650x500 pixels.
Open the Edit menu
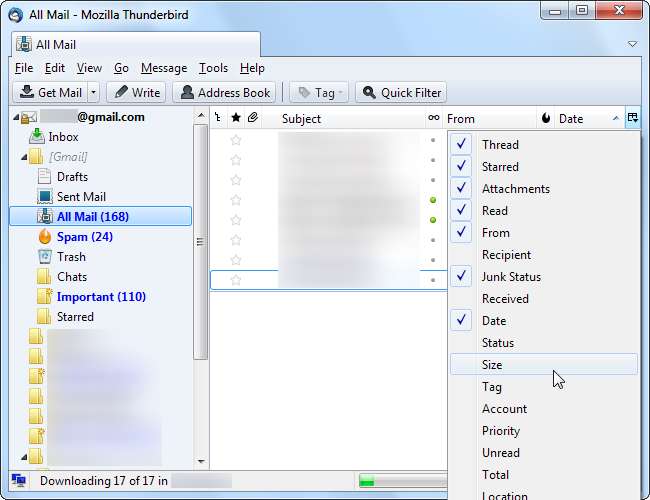click(55, 68)
